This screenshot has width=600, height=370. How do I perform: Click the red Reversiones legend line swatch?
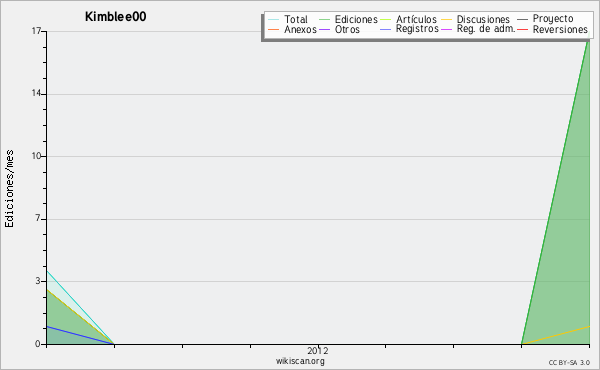click(x=522, y=29)
